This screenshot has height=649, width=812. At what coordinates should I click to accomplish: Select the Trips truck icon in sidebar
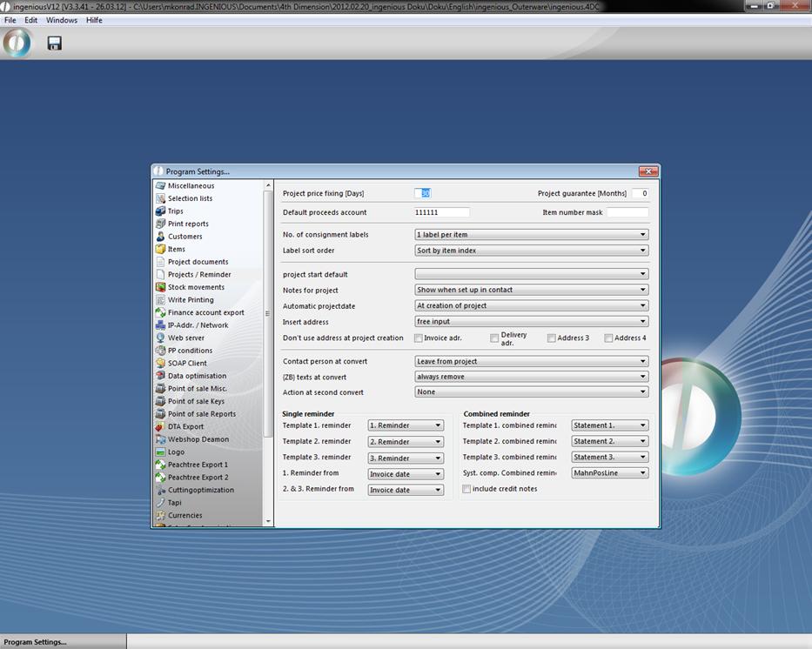point(160,211)
